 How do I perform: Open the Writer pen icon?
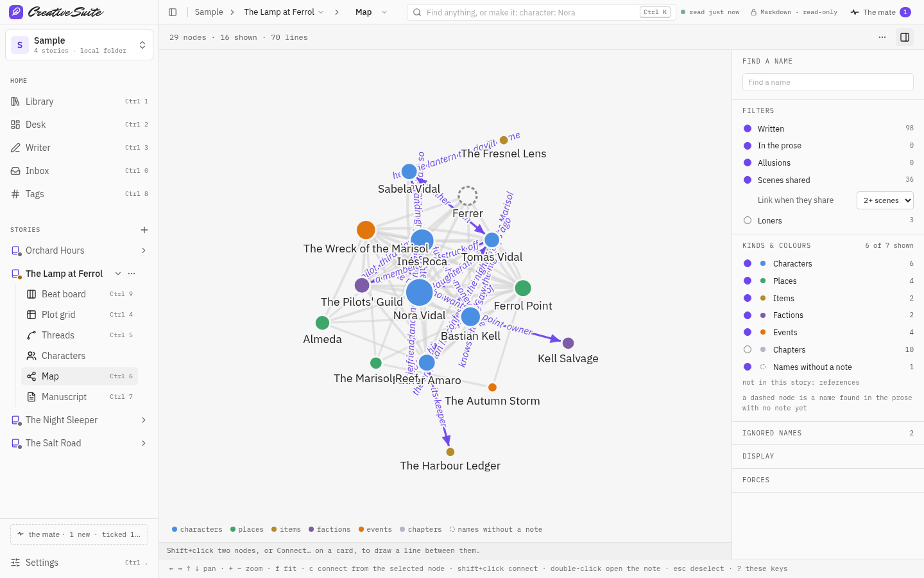15,148
